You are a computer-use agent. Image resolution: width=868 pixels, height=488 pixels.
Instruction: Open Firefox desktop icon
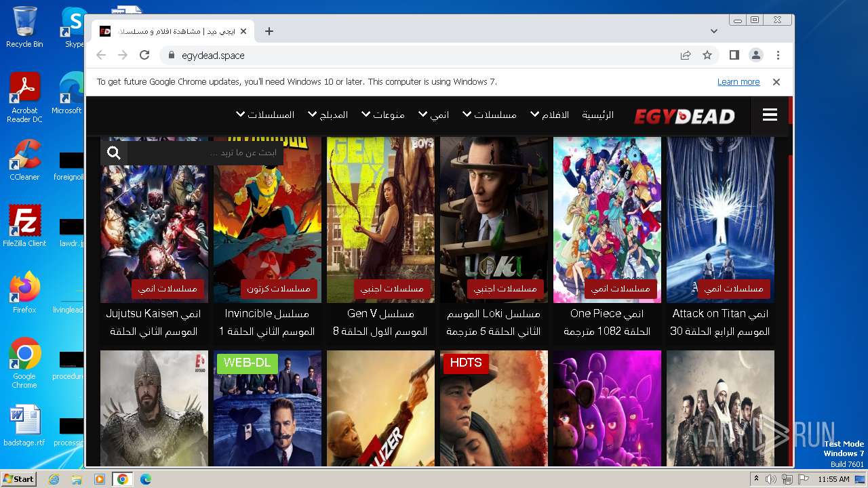coord(24,293)
